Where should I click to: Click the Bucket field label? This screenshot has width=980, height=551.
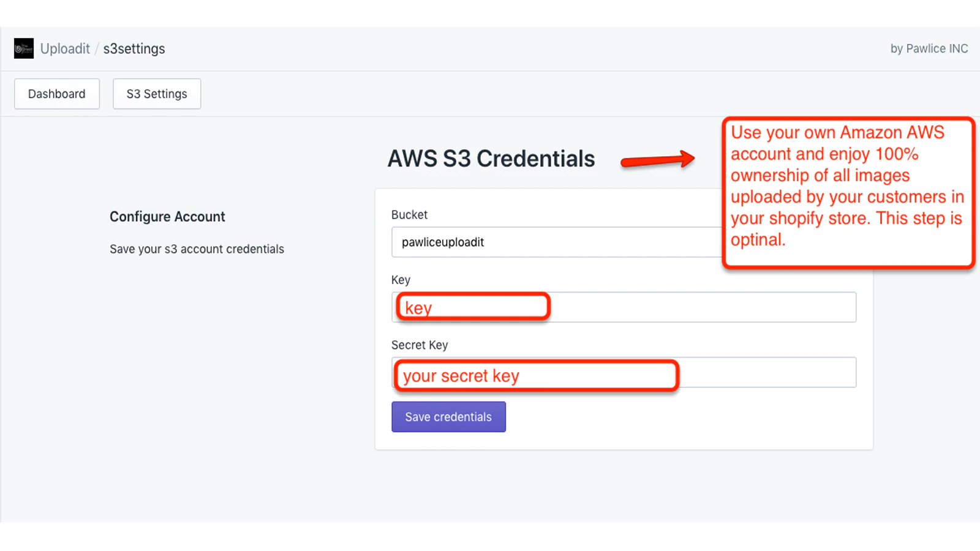click(409, 215)
